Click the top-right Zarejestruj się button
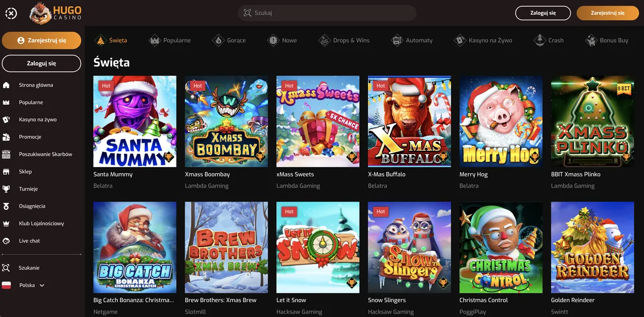Viewport: 644px width, 317px height. (x=608, y=13)
